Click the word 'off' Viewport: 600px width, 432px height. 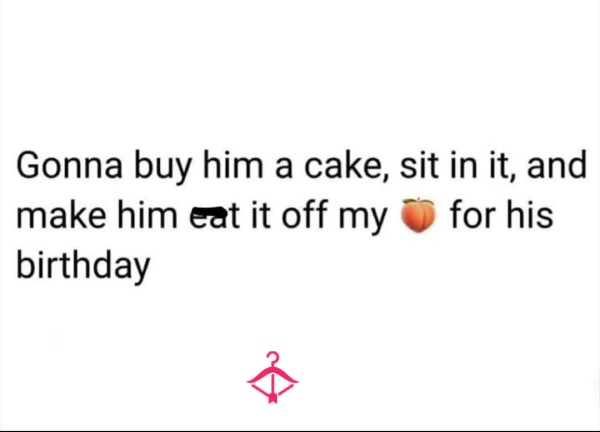tap(305, 214)
